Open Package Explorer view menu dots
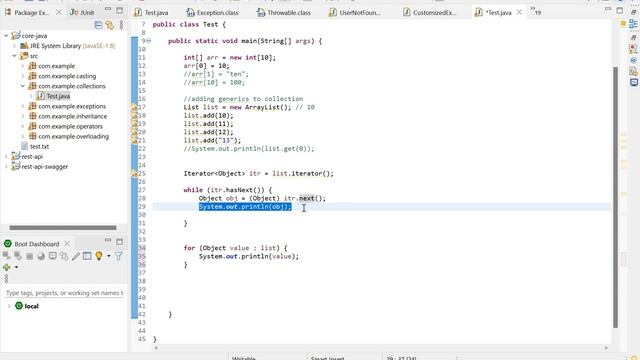The height and width of the screenshot is (360, 640). coord(121,25)
